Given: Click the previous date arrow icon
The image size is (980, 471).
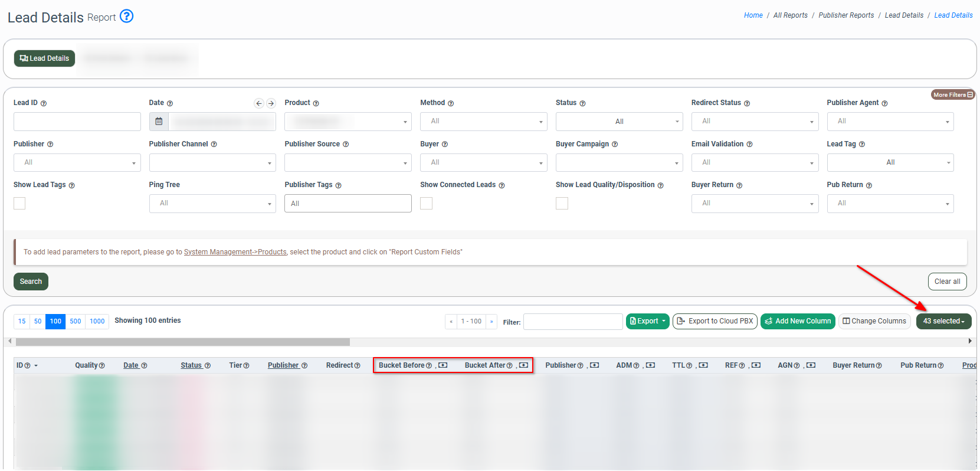Looking at the screenshot, I should [258, 103].
